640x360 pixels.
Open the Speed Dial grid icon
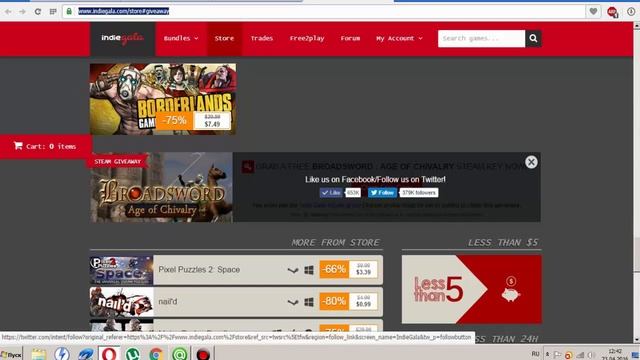(x=53, y=12)
